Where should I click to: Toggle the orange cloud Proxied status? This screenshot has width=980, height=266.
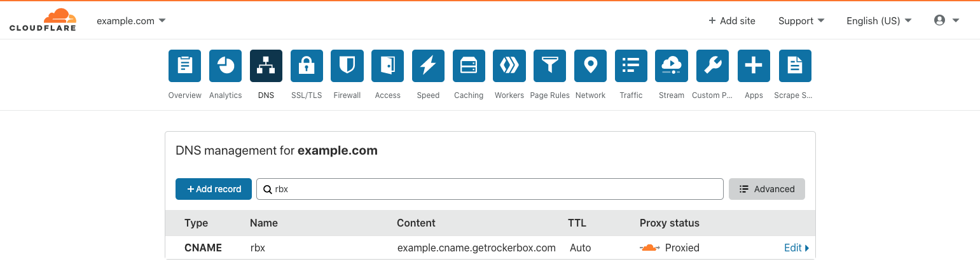coord(650,248)
